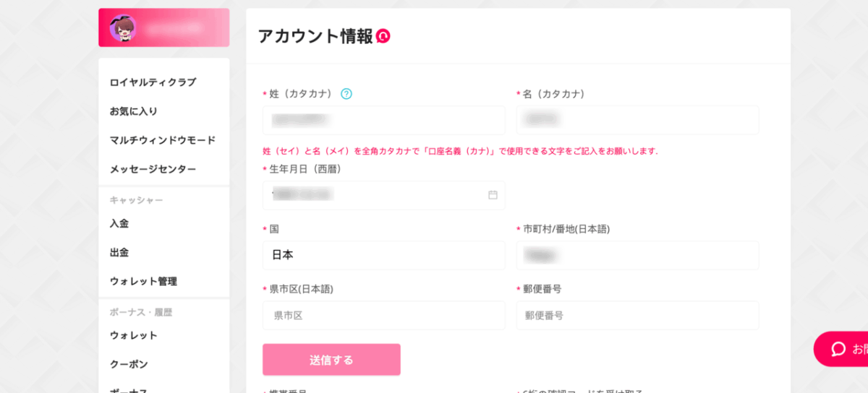Viewport: 868px width, 393px height.
Task: Click the user avatar in the profile banner
Action: (x=123, y=27)
